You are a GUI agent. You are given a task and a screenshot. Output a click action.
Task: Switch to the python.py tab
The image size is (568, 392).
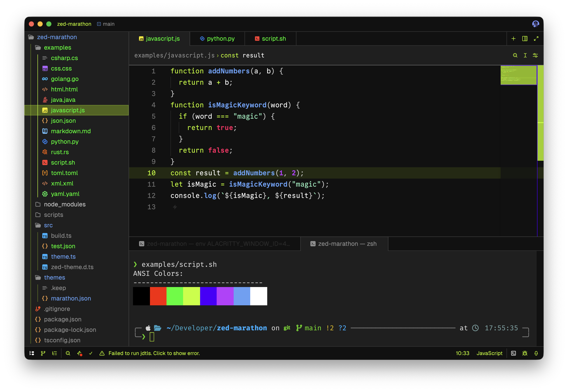(x=217, y=39)
